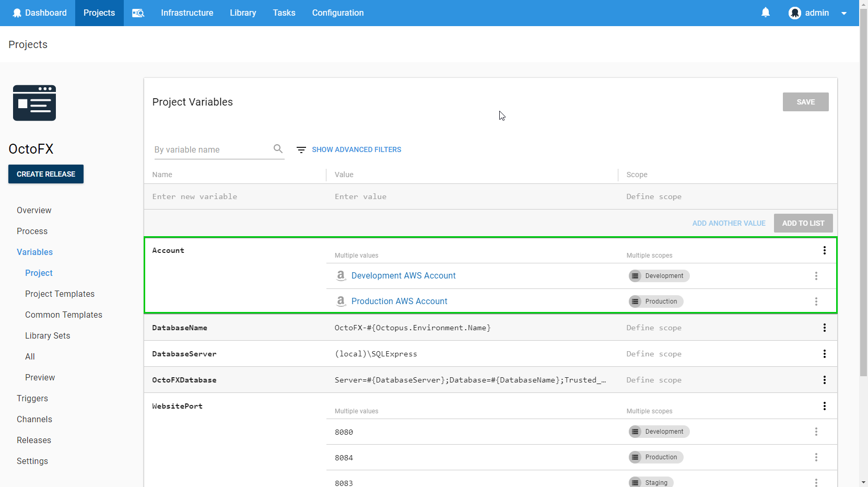Open the project switcher search icon
Image resolution: width=868 pixels, height=487 pixels.
pos(138,13)
